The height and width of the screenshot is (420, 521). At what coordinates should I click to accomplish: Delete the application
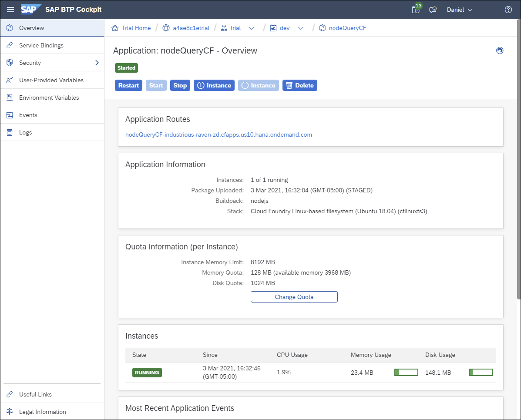pyautogui.click(x=300, y=85)
